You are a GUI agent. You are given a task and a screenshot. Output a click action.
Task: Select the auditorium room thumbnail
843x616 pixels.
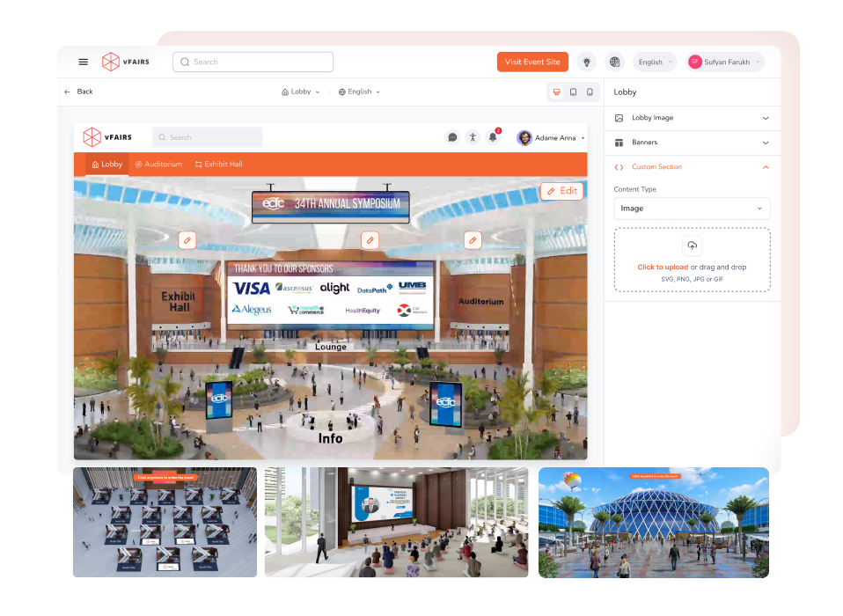pos(396,522)
